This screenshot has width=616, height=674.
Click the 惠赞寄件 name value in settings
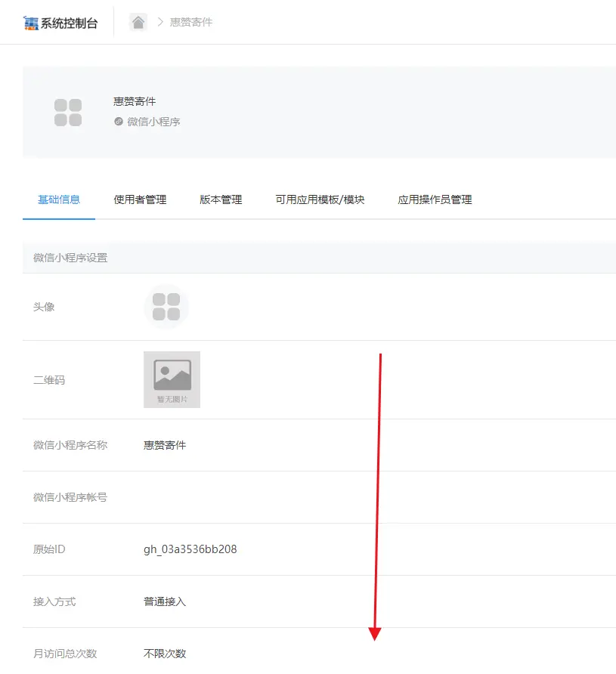165,445
